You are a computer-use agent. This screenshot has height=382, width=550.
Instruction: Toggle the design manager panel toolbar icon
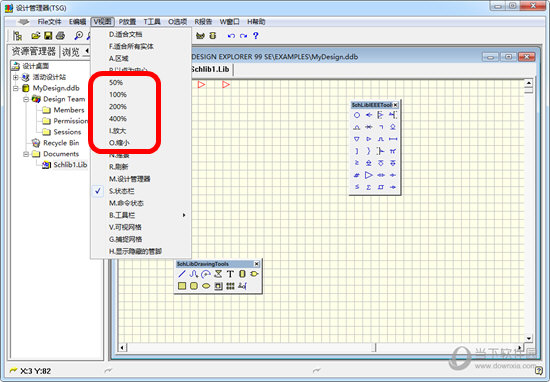click(18, 35)
